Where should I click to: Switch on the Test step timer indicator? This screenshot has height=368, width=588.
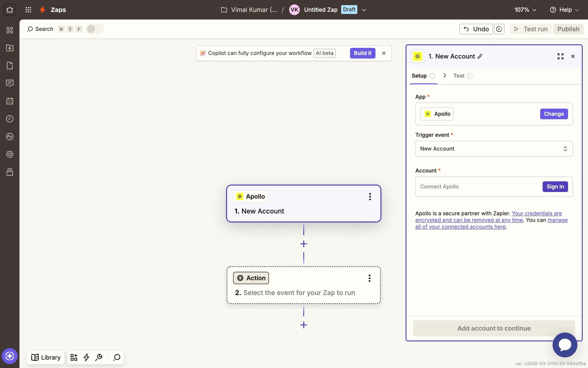tap(469, 76)
